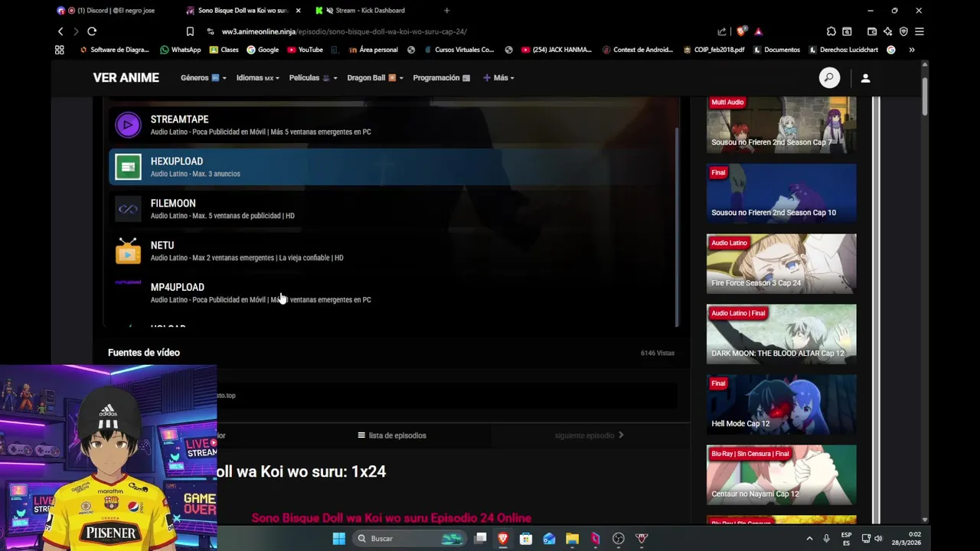The width and height of the screenshot is (980, 551).
Task: Open Brave wallet icon
Action: [x=871, y=31]
